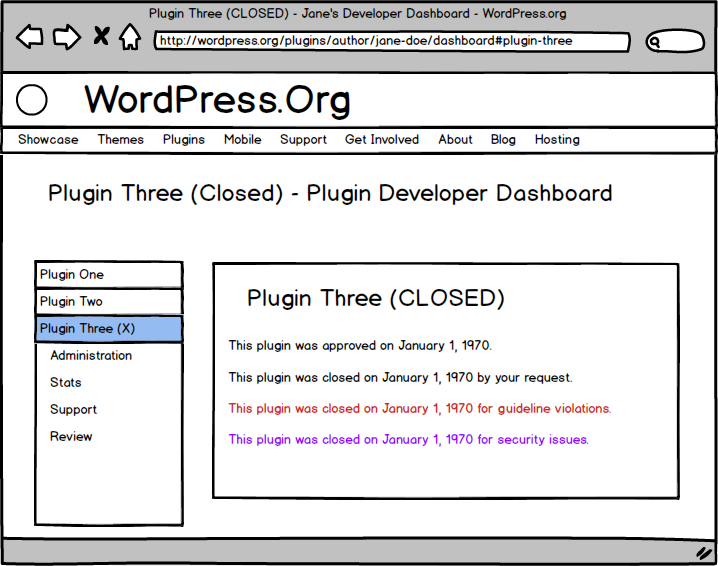View Stats under Plugin Three
The width and height of the screenshot is (718, 566).
[66, 383]
